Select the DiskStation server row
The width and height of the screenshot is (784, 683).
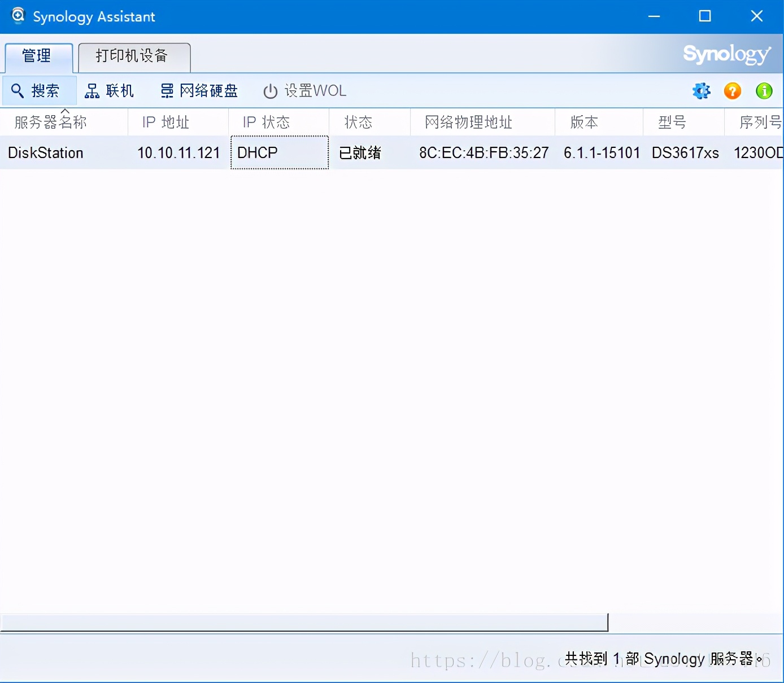[45, 152]
